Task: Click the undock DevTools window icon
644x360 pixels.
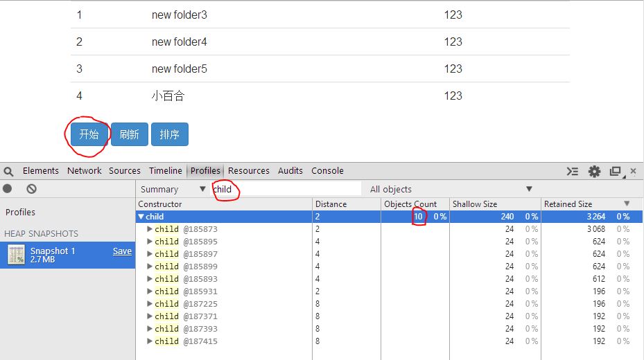Action: [615, 171]
